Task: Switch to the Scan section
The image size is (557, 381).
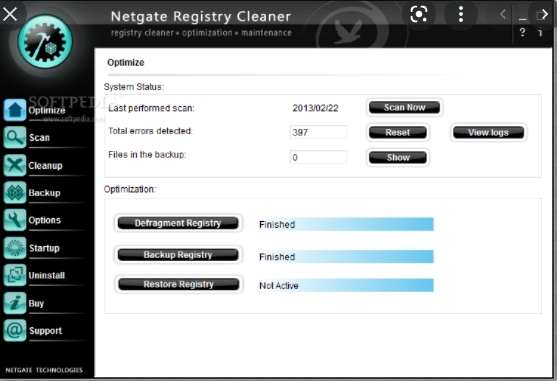Action: [x=39, y=137]
